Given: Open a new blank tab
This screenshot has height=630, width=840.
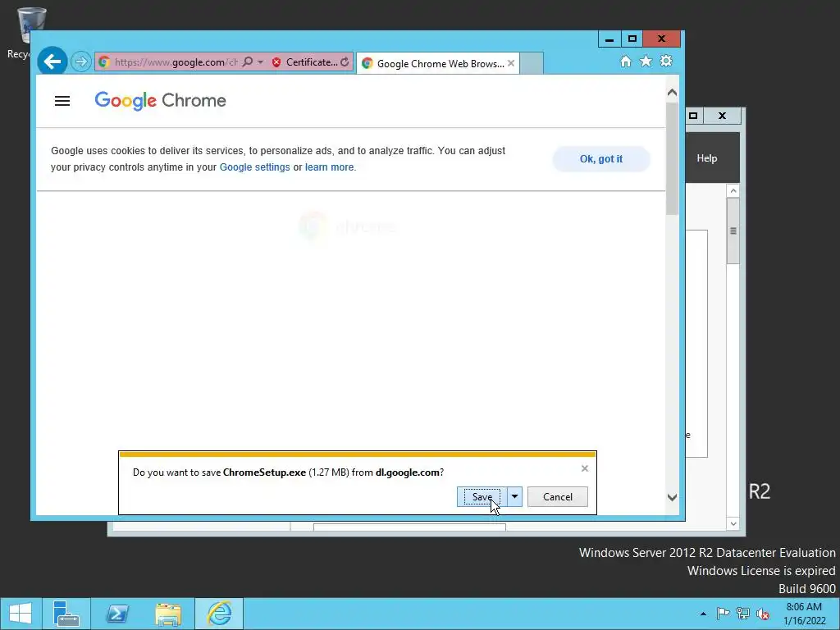Looking at the screenshot, I should (x=532, y=63).
